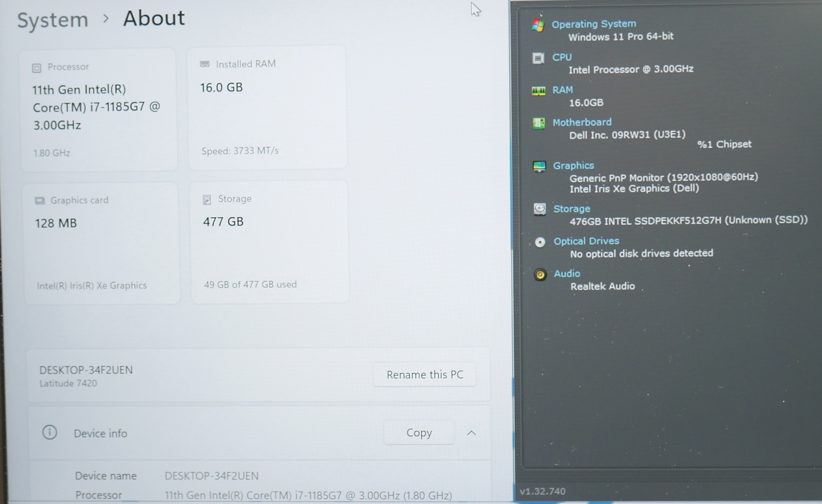Click the Speccy version number v1.32.740
This screenshot has height=504, width=822.
[543, 491]
